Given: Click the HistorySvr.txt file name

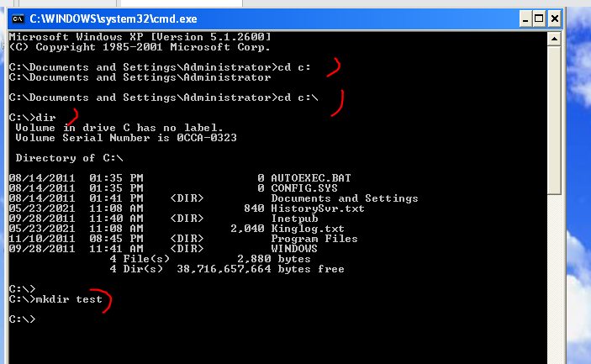Looking at the screenshot, I should (318, 208).
